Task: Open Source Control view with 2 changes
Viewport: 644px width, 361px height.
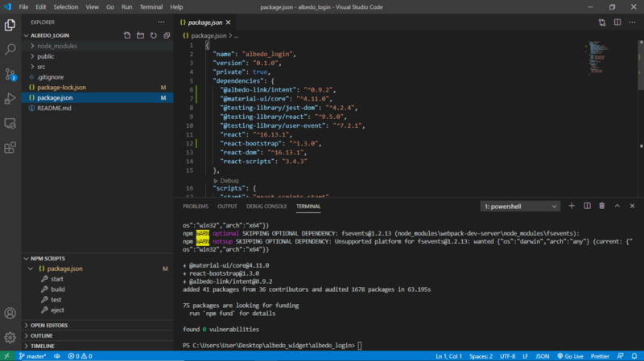Action: [10, 74]
